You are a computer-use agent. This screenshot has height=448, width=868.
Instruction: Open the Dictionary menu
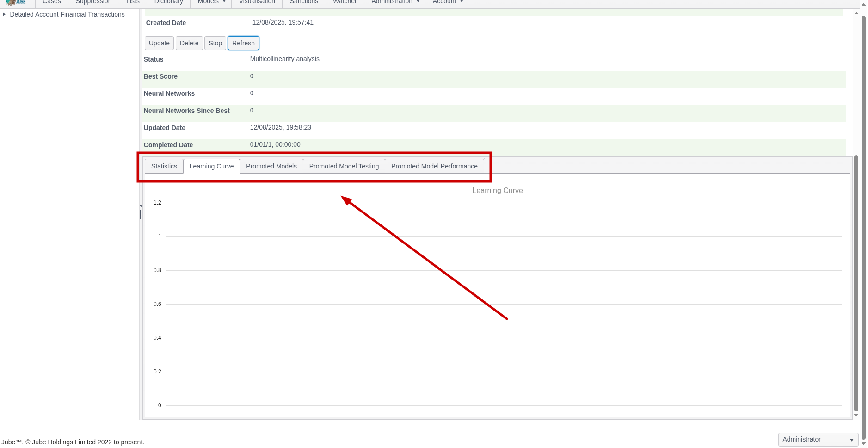coord(168,2)
